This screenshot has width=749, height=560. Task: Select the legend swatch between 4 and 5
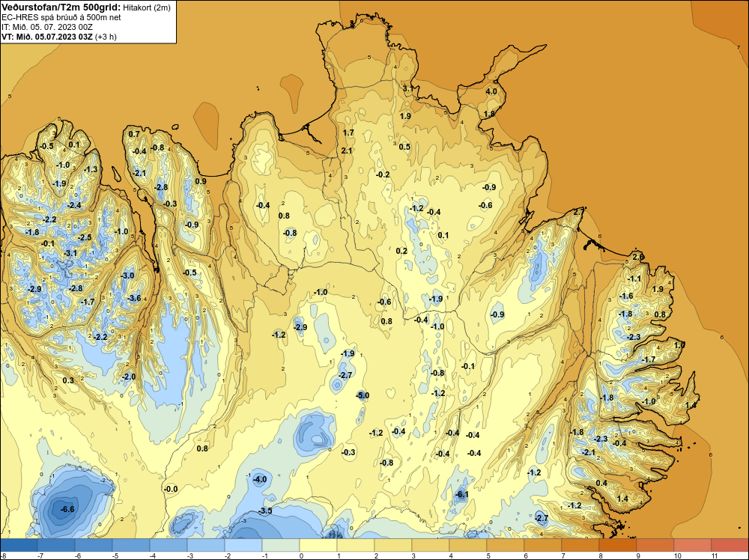[x=468, y=545]
